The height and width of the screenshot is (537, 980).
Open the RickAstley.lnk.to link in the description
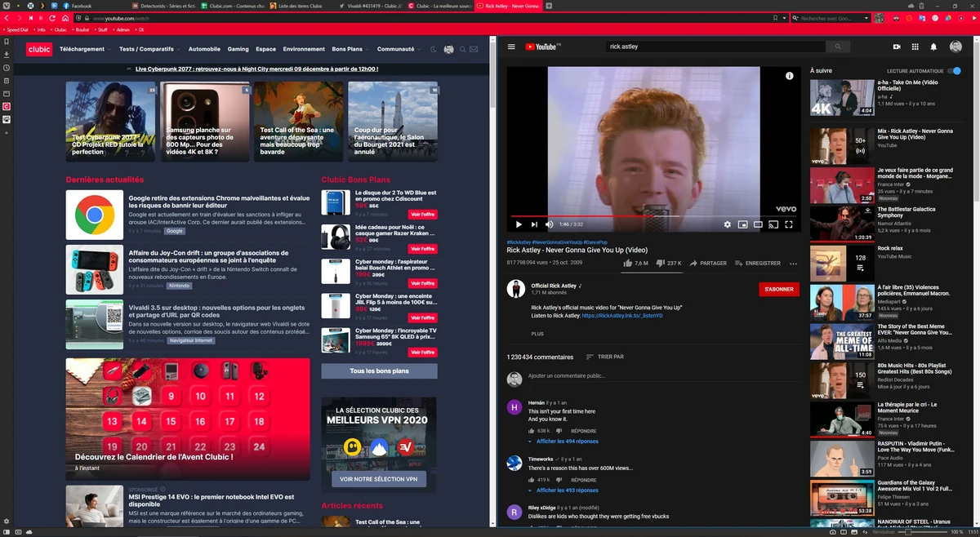(x=624, y=315)
